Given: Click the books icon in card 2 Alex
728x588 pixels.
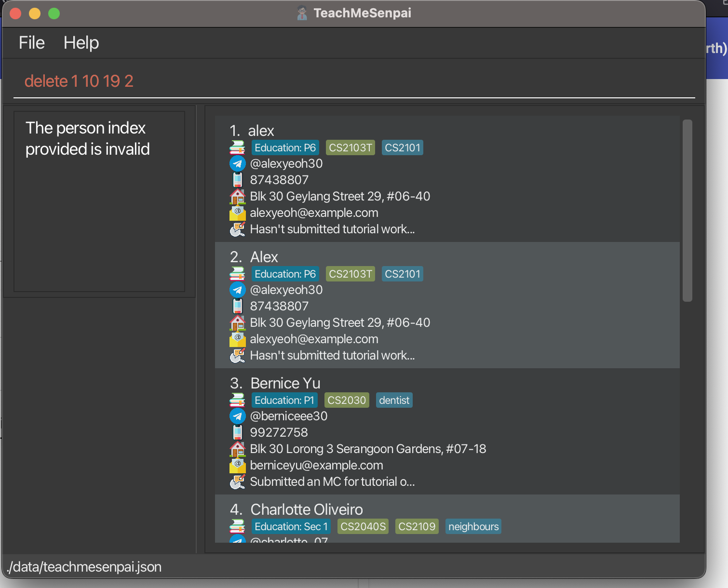Looking at the screenshot, I should (x=237, y=274).
